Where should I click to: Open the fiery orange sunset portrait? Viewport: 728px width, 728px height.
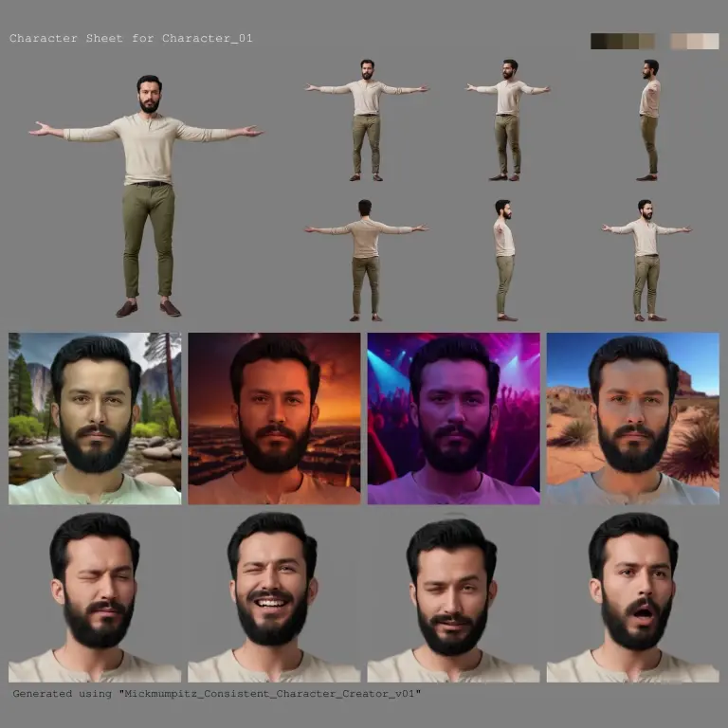(274, 418)
